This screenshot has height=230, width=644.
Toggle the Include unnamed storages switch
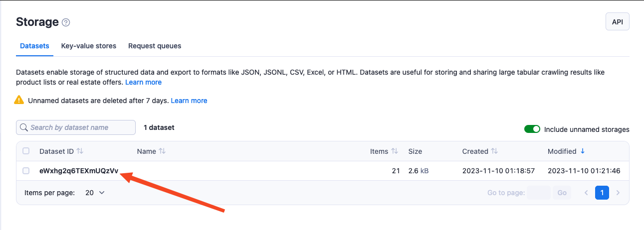(532, 129)
